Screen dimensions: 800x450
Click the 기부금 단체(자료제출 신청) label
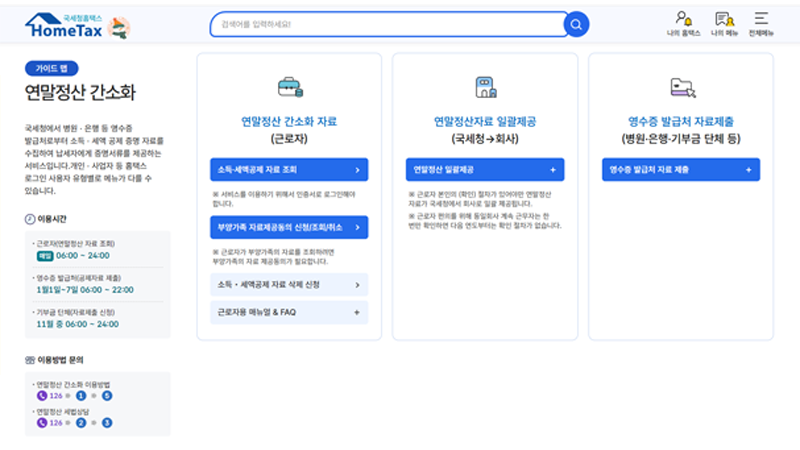(76, 312)
